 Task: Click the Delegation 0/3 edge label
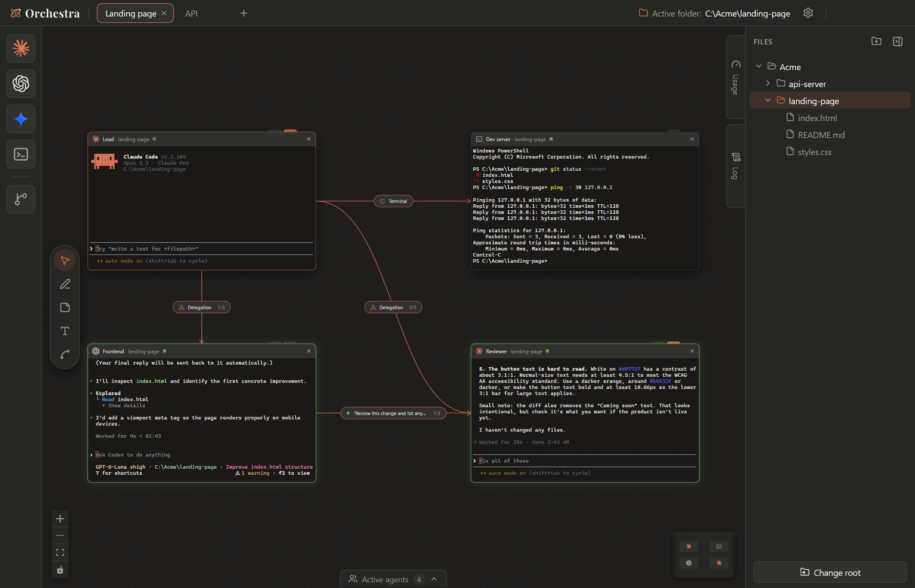pyautogui.click(x=393, y=308)
